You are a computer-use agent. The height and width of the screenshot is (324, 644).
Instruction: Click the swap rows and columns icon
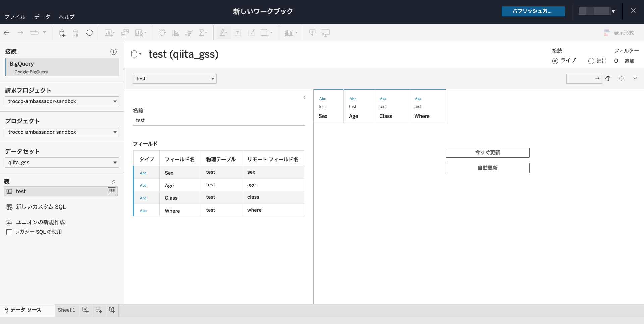162,33
